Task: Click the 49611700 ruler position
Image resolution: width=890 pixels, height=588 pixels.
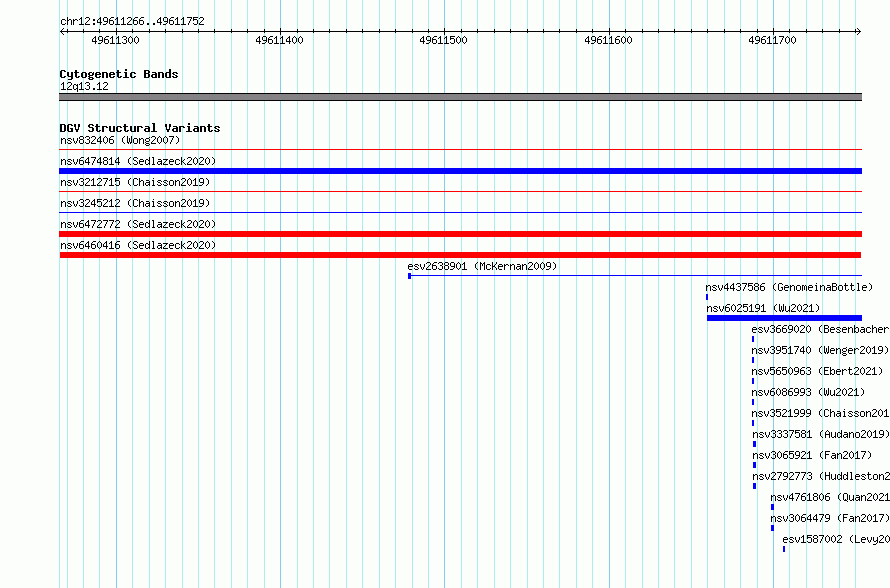Action: tap(772, 40)
